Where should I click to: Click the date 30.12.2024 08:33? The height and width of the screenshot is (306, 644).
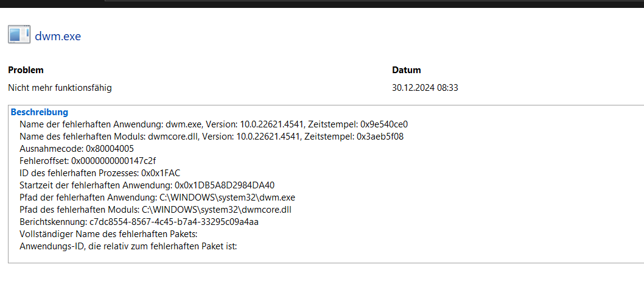point(425,88)
